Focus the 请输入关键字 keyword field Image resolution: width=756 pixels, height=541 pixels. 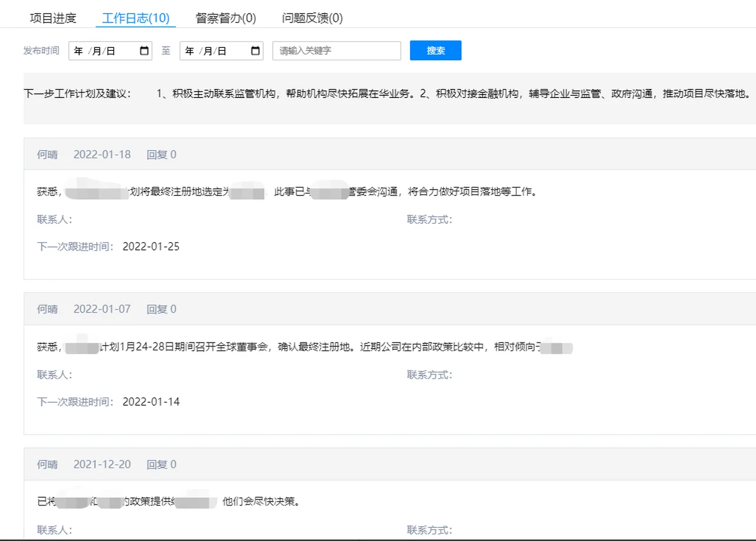click(337, 51)
